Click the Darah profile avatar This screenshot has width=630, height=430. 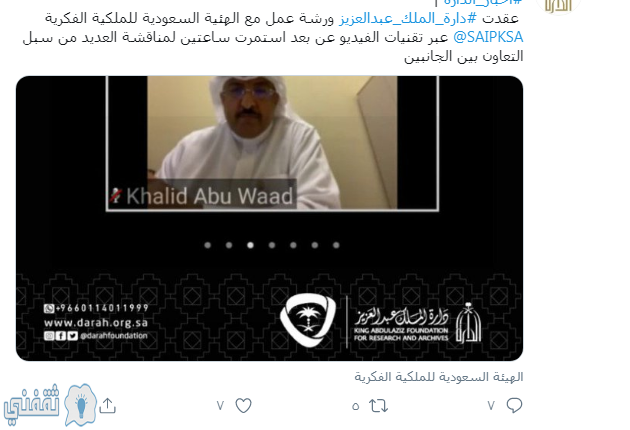558,6
